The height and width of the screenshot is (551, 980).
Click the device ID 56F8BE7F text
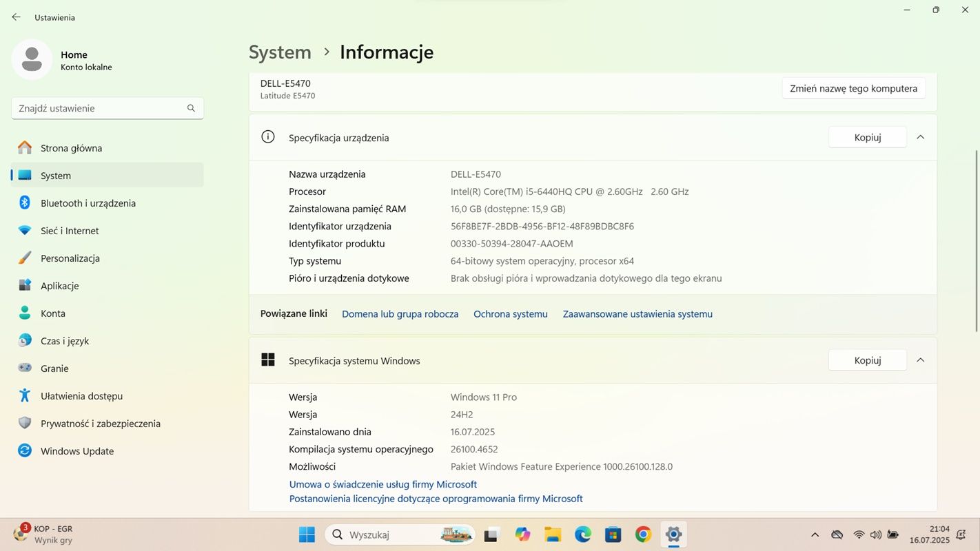pyautogui.click(x=542, y=227)
